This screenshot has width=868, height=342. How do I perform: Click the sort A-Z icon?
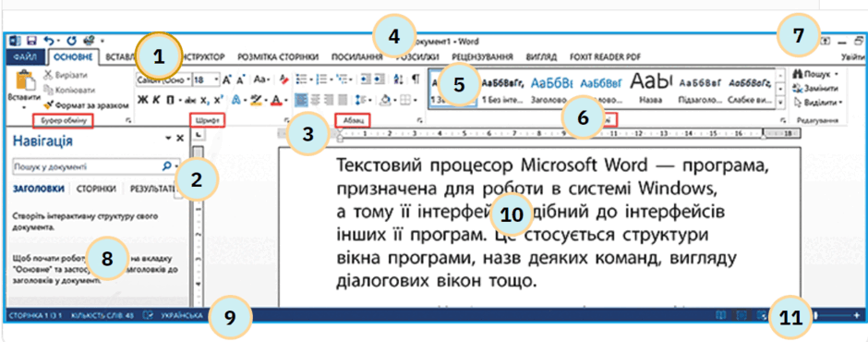(399, 79)
